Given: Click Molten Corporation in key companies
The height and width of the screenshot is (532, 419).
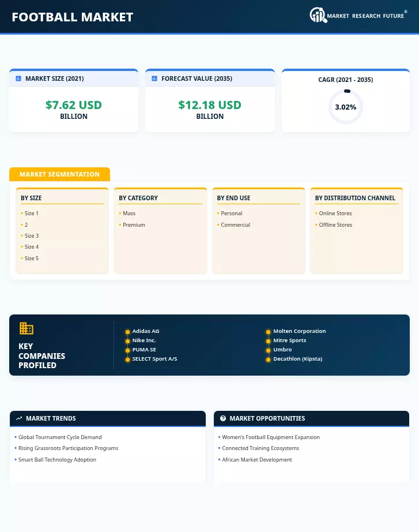Looking at the screenshot, I should point(300,331).
